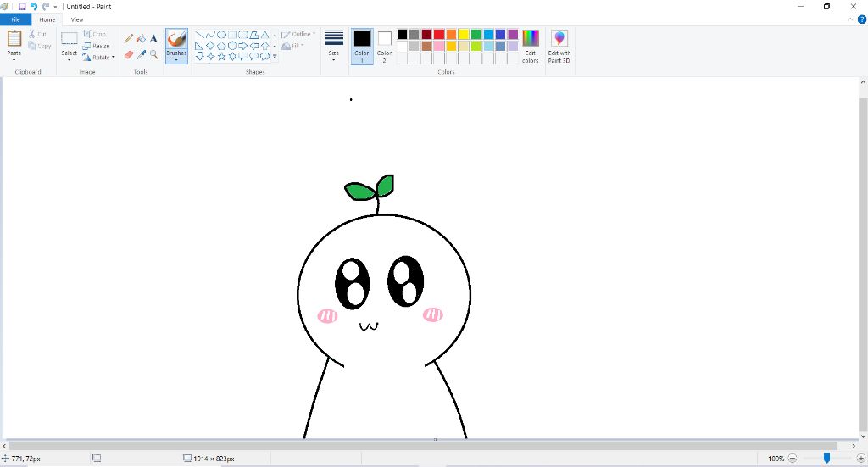
Task: Pick the Triangle shape
Action: [x=265, y=35]
